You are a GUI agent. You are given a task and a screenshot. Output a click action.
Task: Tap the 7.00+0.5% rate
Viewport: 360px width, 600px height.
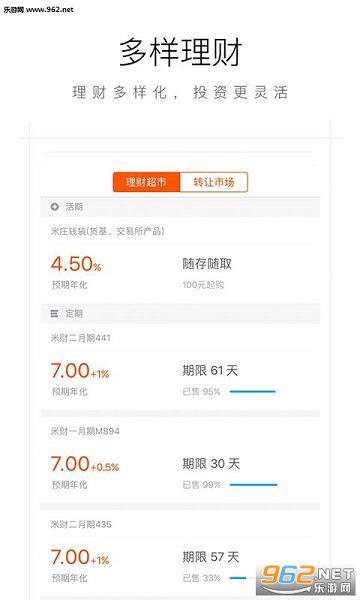click(85, 464)
